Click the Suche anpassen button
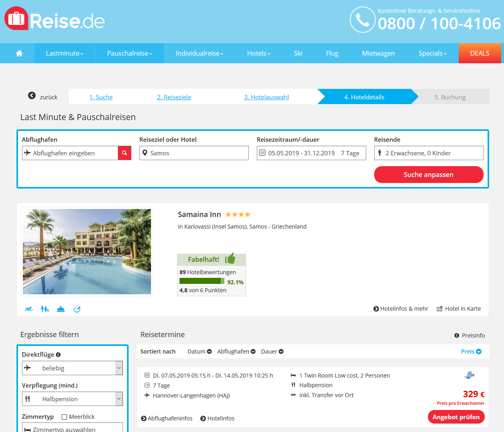 (x=429, y=175)
